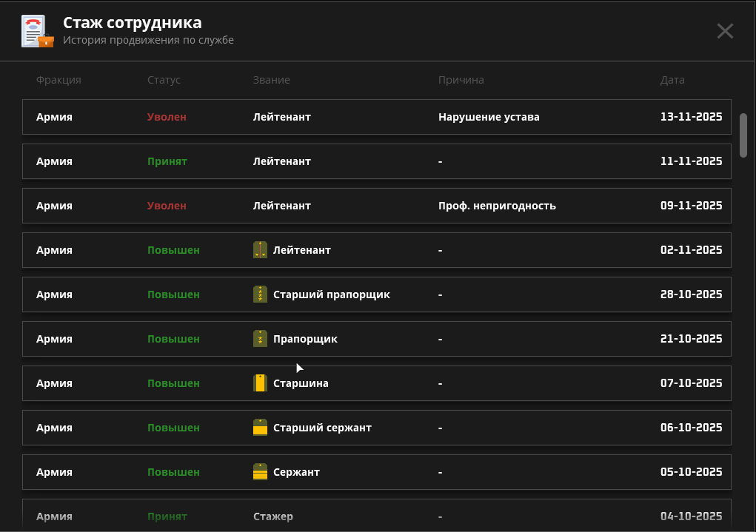Click the date 07-10-2025
The image size is (756, 532).
coord(691,383)
